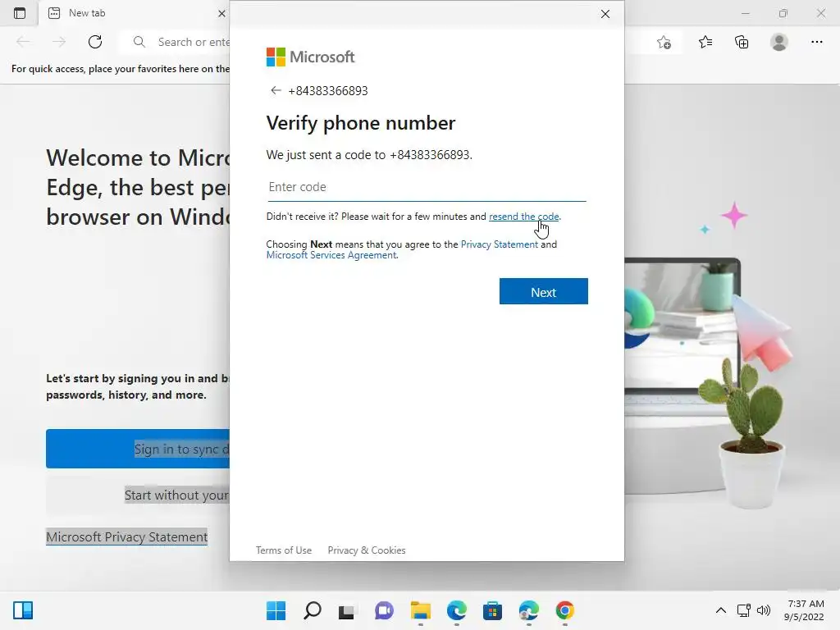Click the back arrow beside the phone number
Viewport: 840px width, 630px height.
[276, 90]
